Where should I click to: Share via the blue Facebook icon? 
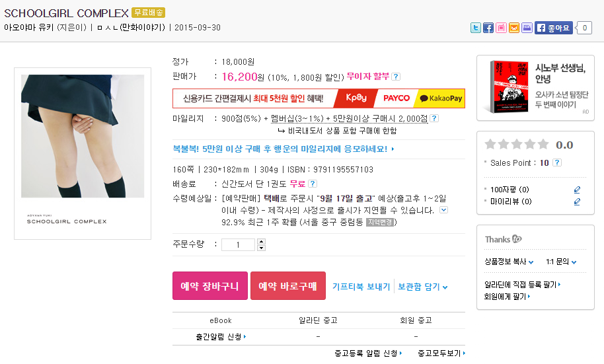pos(488,28)
